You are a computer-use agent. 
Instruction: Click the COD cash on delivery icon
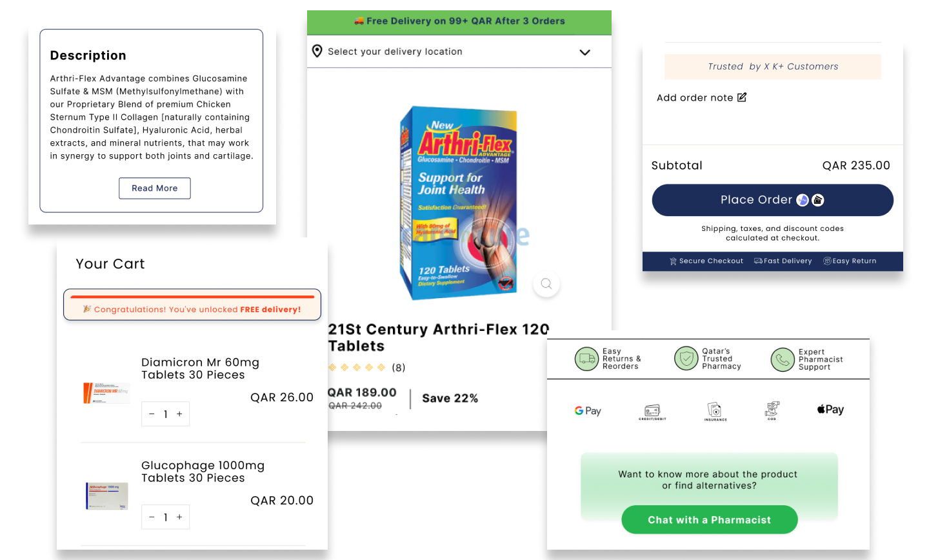(x=772, y=410)
